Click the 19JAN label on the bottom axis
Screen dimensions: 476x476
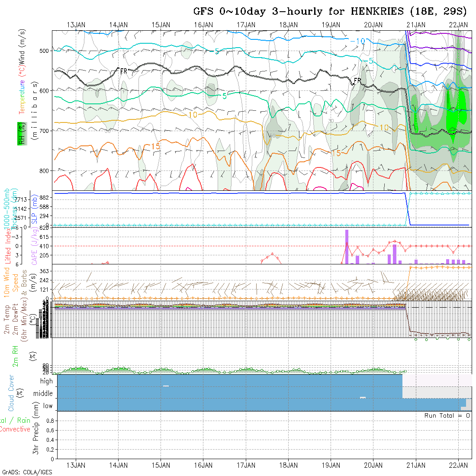point(331,465)
